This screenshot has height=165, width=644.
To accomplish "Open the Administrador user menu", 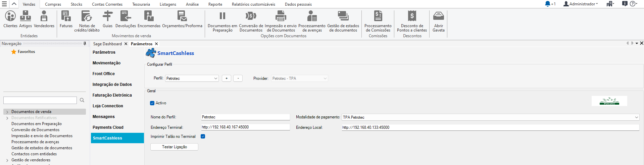I will [x=581, y=4].
